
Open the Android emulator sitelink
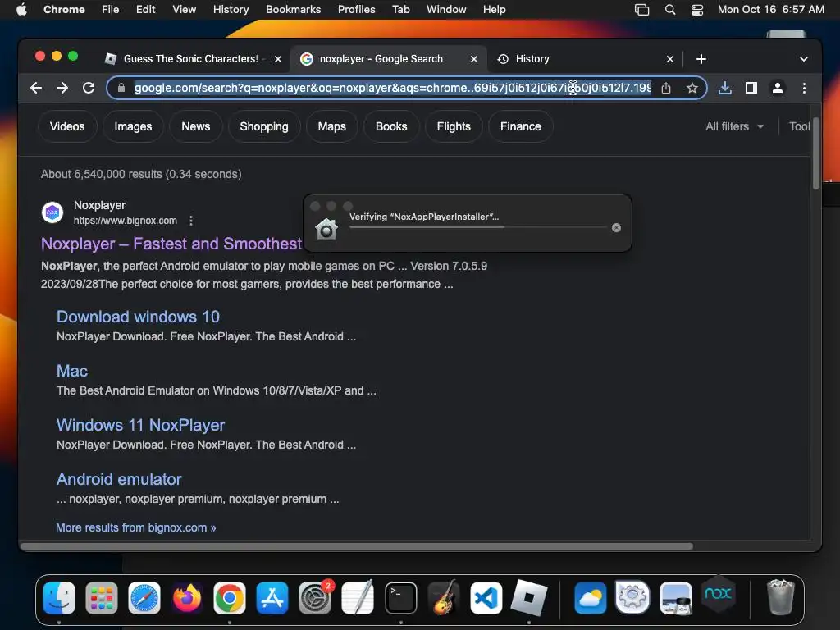[x=119, y=479]
